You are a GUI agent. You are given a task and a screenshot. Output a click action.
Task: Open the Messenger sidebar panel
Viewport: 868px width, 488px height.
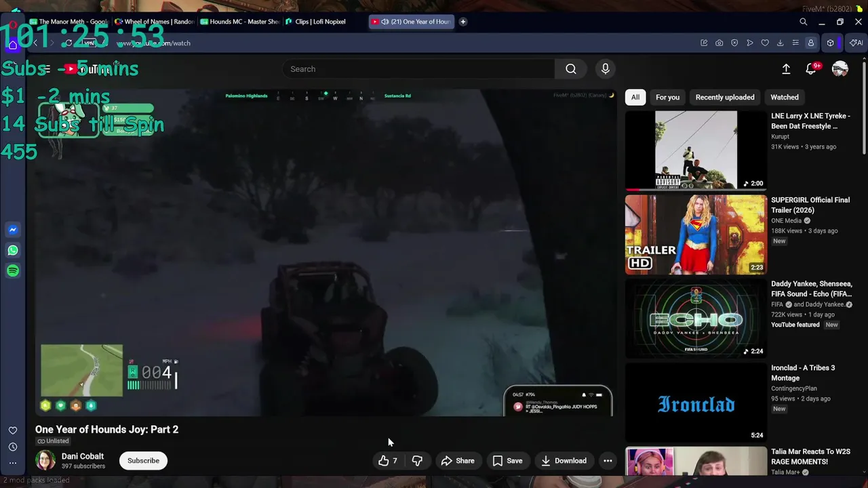(x=12, y=230)
